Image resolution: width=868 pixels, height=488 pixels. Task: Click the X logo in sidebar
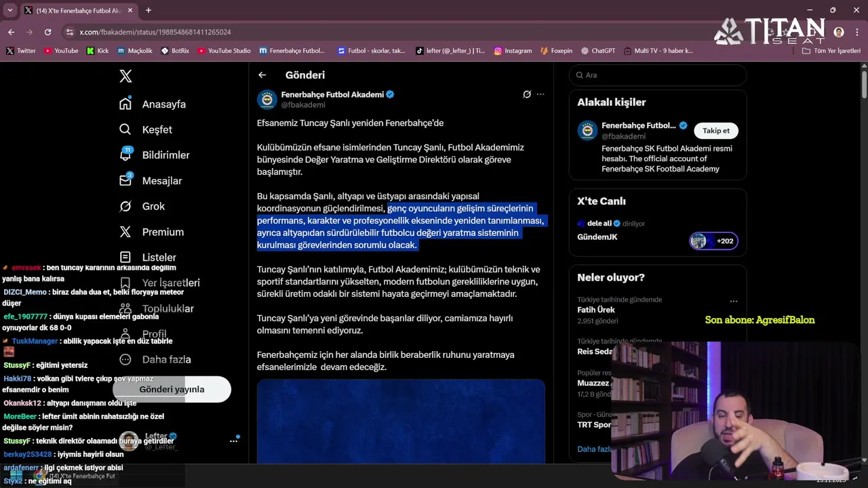[125, 76]
